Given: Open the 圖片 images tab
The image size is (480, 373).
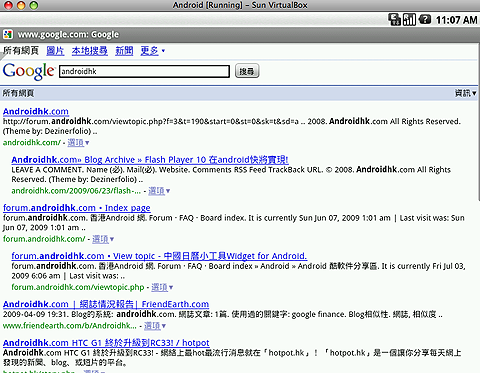Looking at the screenshot, I should 55,51.
